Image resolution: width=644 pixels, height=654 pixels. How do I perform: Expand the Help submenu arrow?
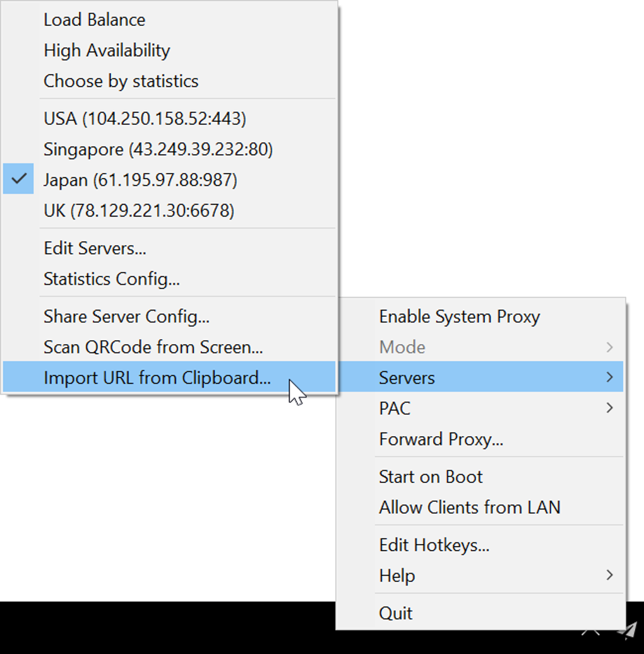pos(609,575)
